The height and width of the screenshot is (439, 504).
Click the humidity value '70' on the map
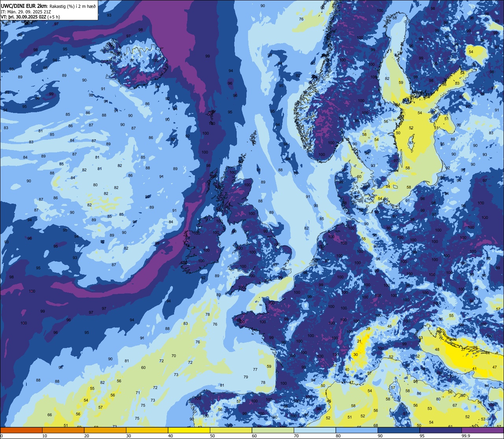(174, 356)
